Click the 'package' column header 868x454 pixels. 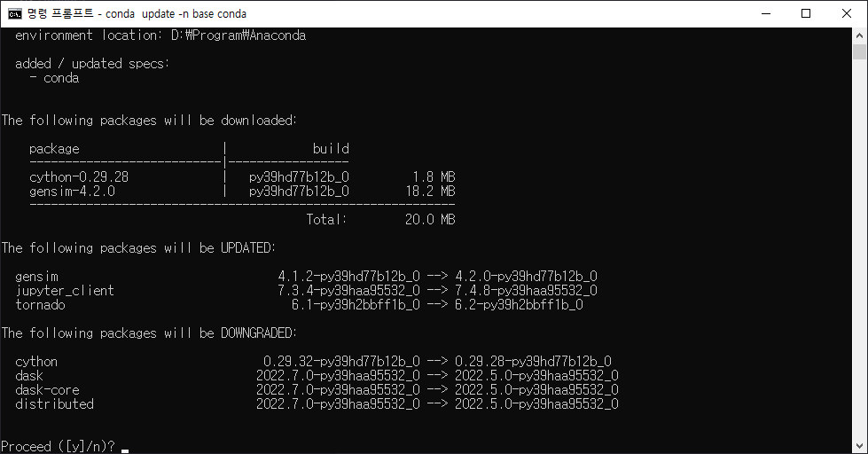54,149
